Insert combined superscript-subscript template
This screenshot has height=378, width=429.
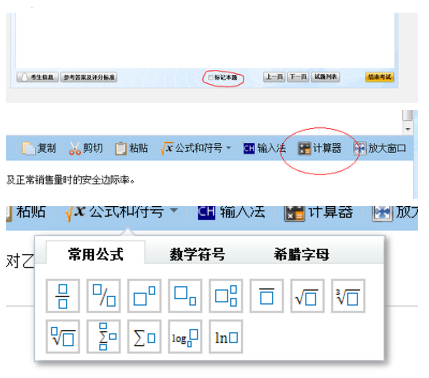pos(226,296)
